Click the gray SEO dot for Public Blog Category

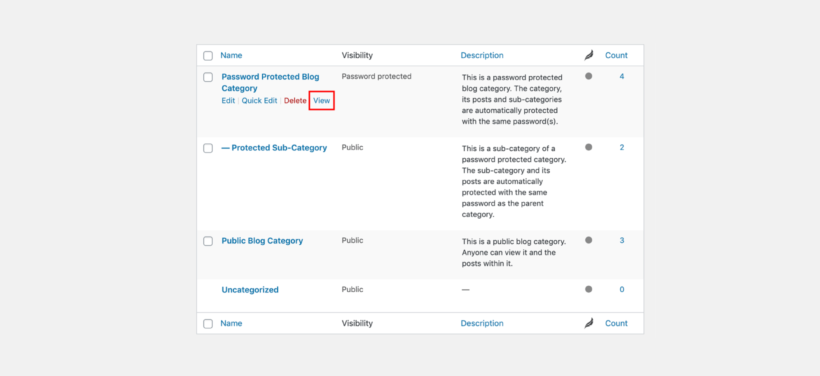[x=588, y=241]
